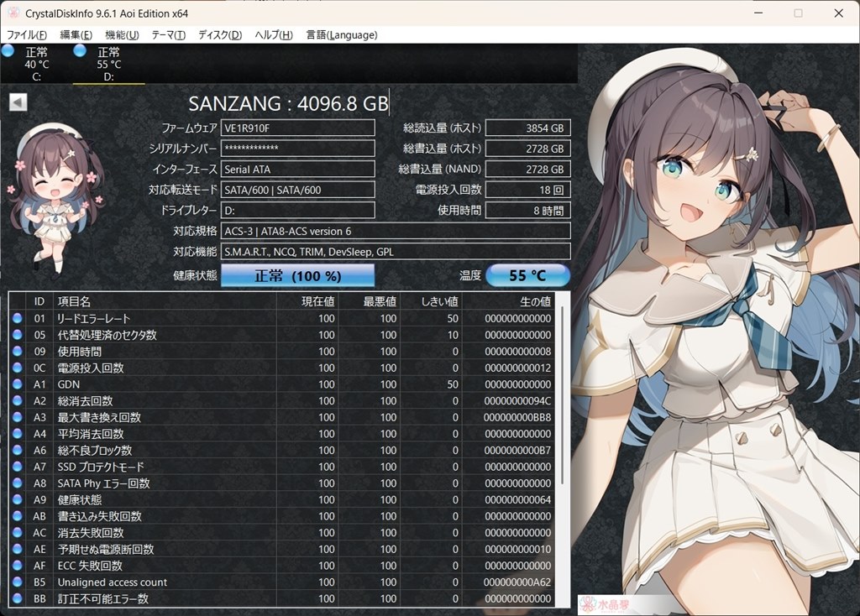Screen dimensions: 860x616
Task: Click status orb for A1 GDN row
Action: [17, 384]
